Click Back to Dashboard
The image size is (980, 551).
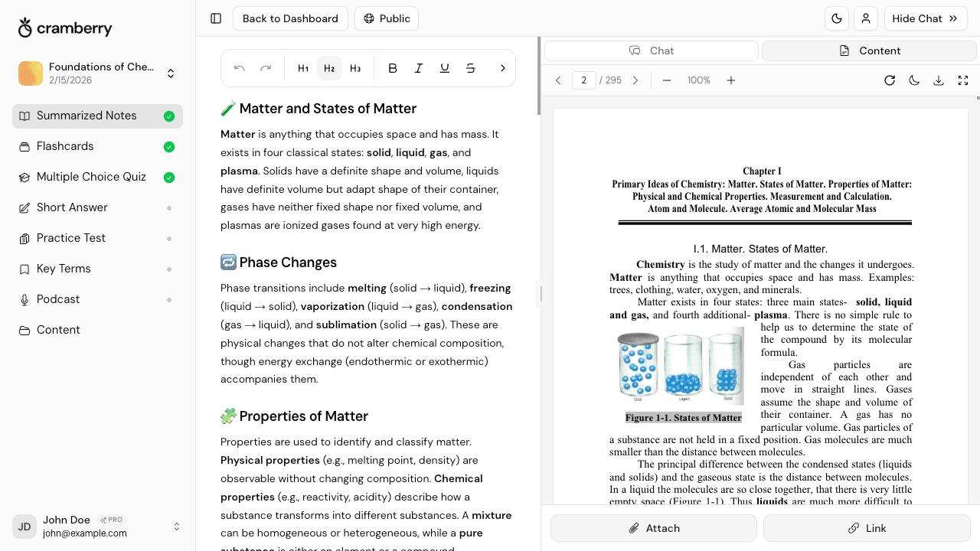(290, 18)
